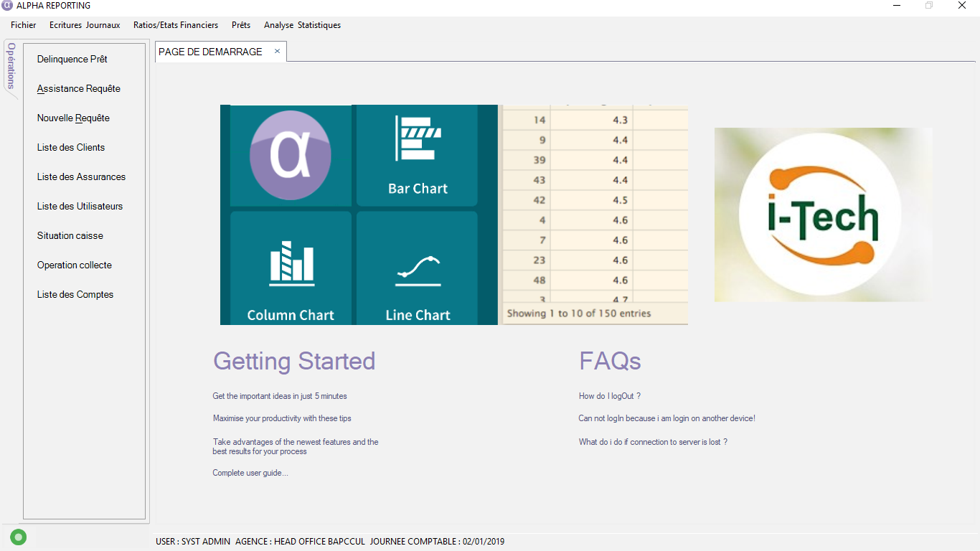Open the Ecritures Journaux menu
This screenshot has height=551, width=980.
pos(85,25)
